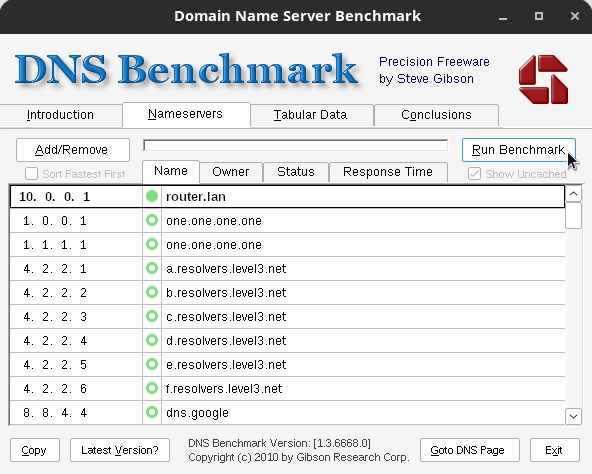Viewport: 592px width, 474px height.
Task: Click the nameserver list scrollbar thumb
Action: (573, 216)
